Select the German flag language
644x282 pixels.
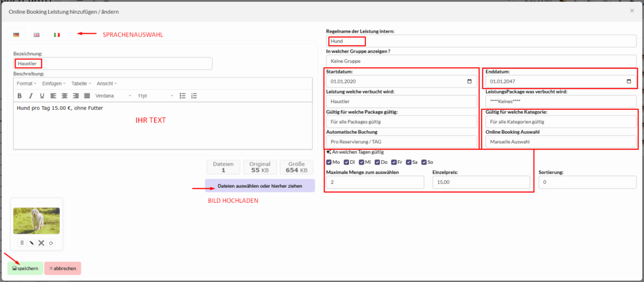(x=16, y=35)
